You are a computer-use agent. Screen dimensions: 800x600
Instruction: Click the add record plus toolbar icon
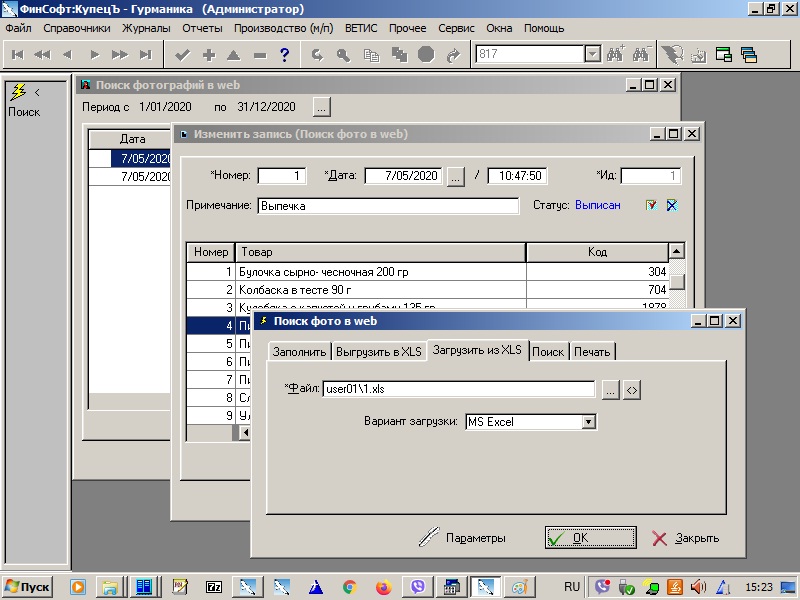point(208,55)
